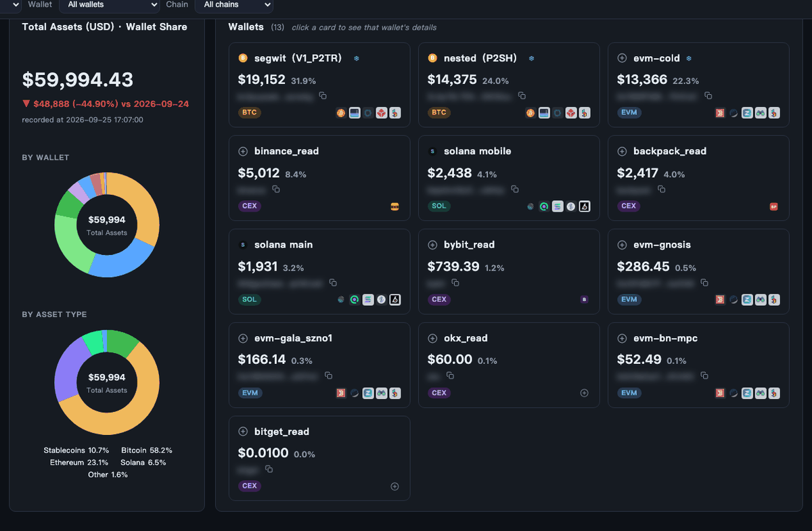Click the green Q icon in solana main card

(355, 300)
